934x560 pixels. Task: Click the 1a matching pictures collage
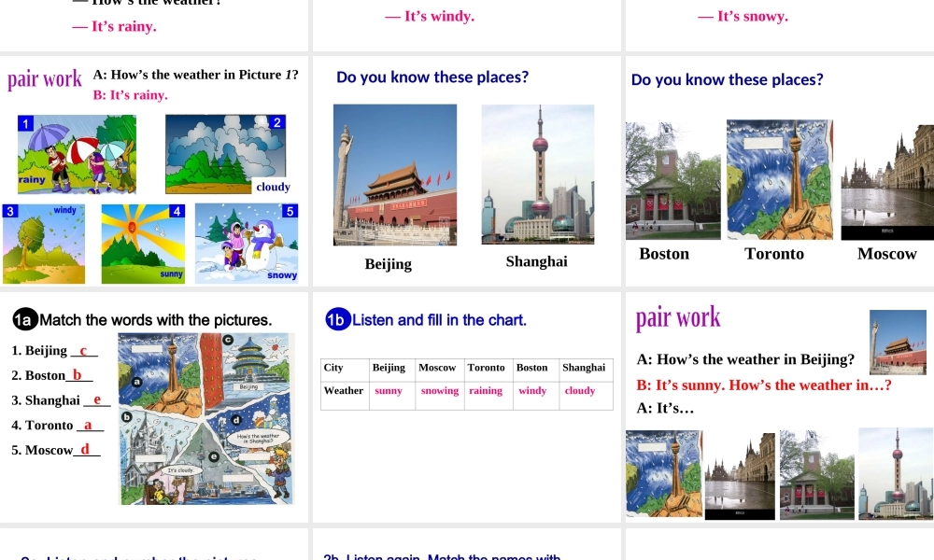pyautogui.click(x=206, y=419)
